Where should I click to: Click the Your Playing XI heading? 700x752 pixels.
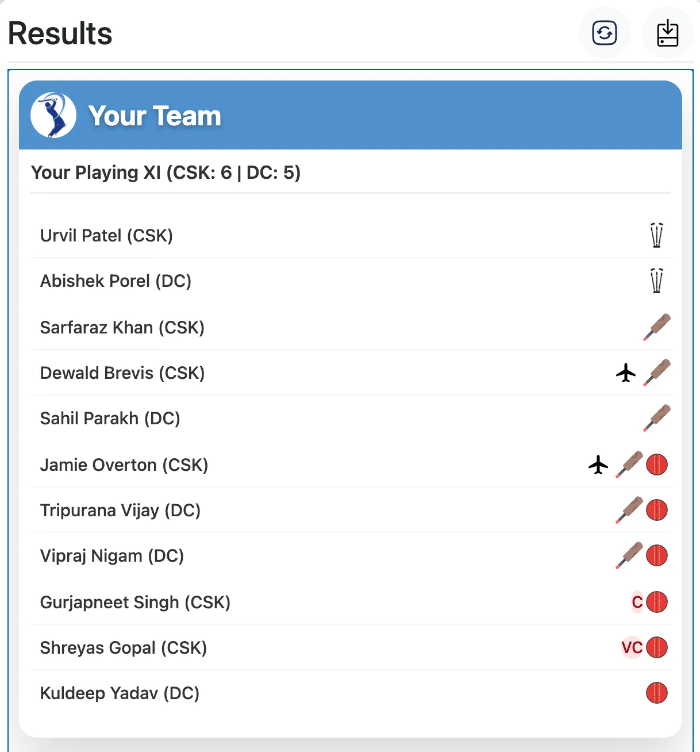[166, 172]
